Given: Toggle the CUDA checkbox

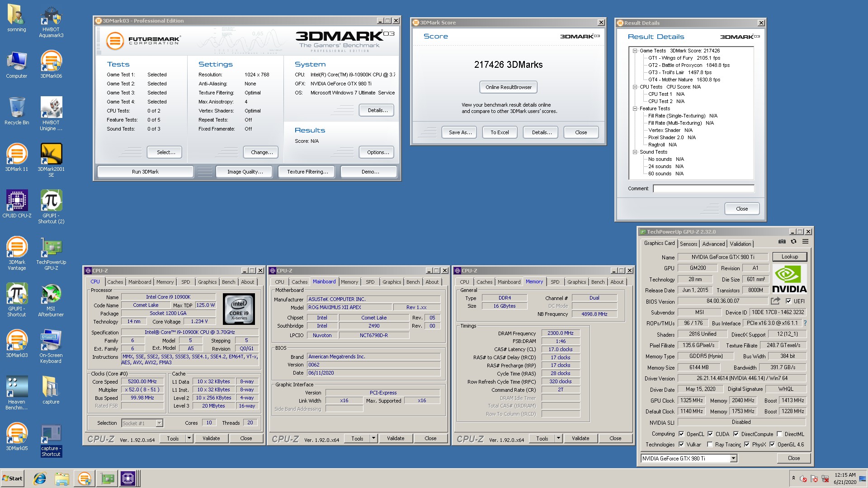Looking at the screenshot, I should [x=710, y=434].
